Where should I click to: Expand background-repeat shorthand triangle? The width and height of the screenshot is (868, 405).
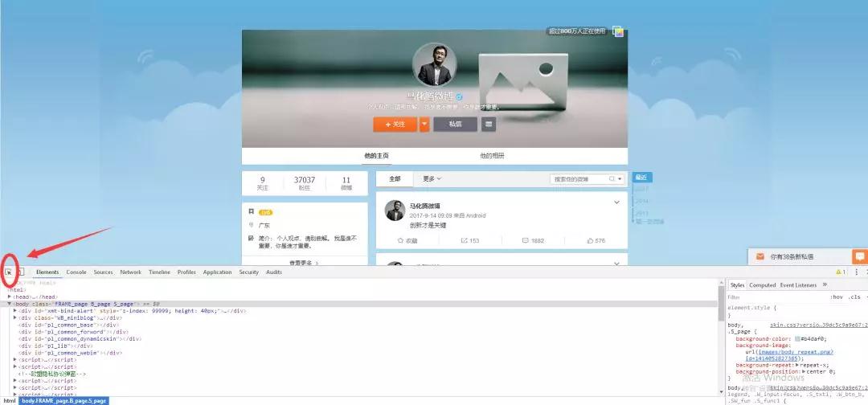point(796,365)
